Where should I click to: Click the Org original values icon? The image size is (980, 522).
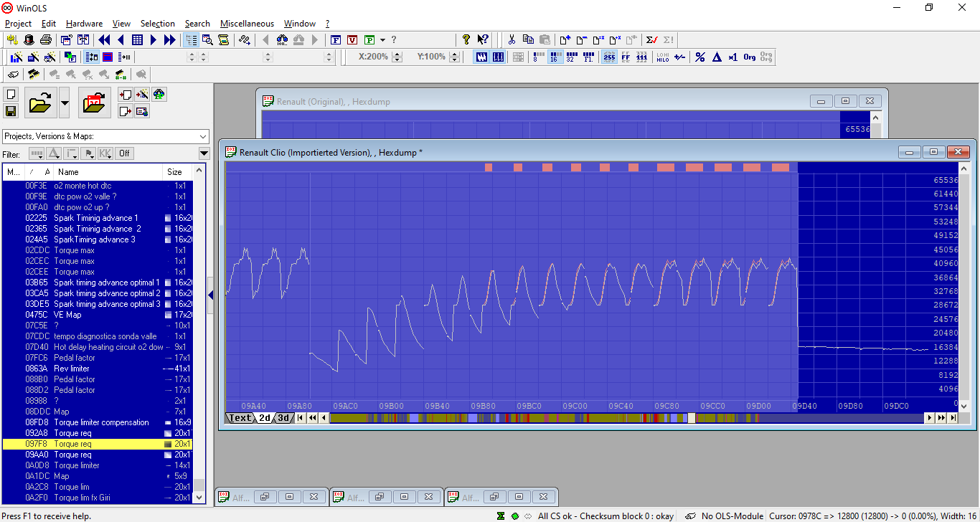click(x=750, y=57)
